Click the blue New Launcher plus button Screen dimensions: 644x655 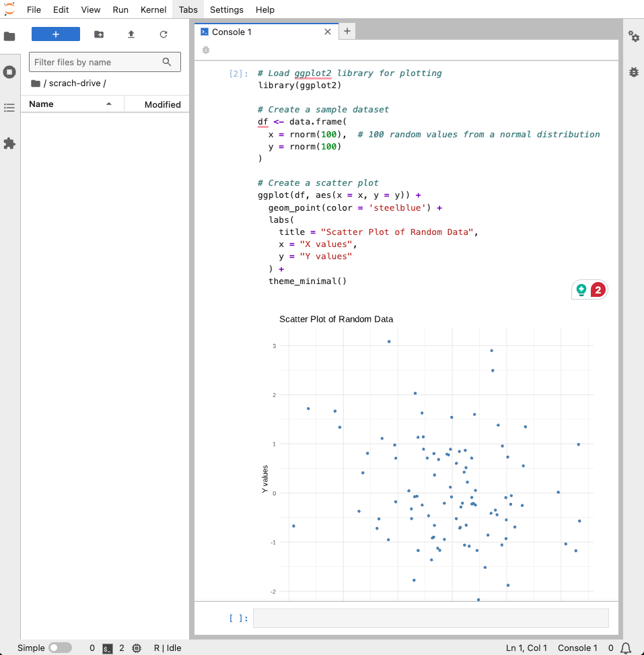coord(56,34)
